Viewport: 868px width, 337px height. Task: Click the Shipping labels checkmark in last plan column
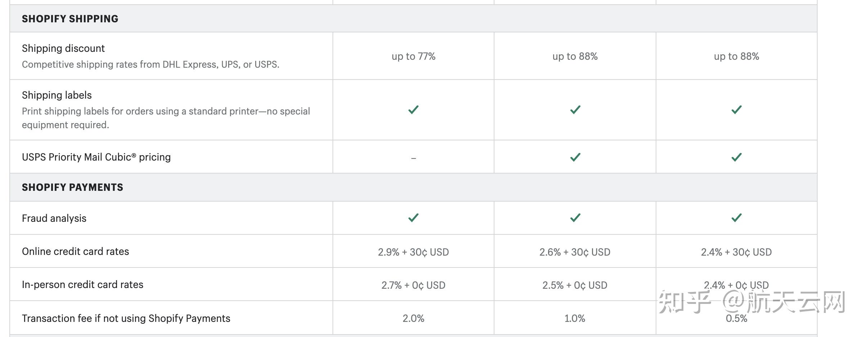click(736, 109)
